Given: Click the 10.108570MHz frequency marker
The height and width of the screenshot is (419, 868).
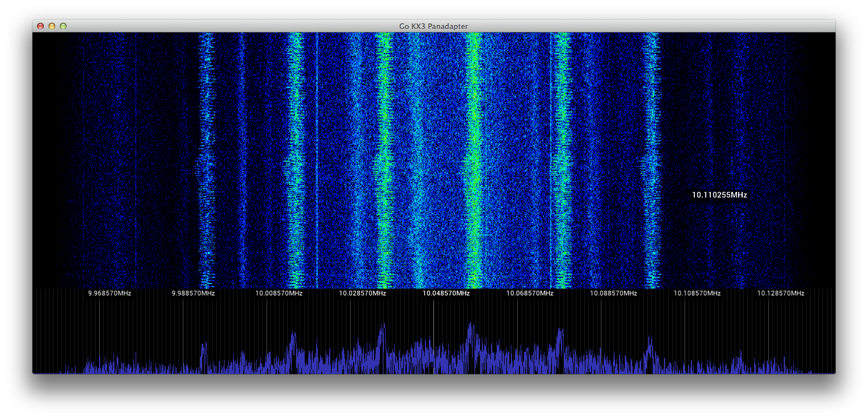Looking at the screenshot, I should pos(697,293).
